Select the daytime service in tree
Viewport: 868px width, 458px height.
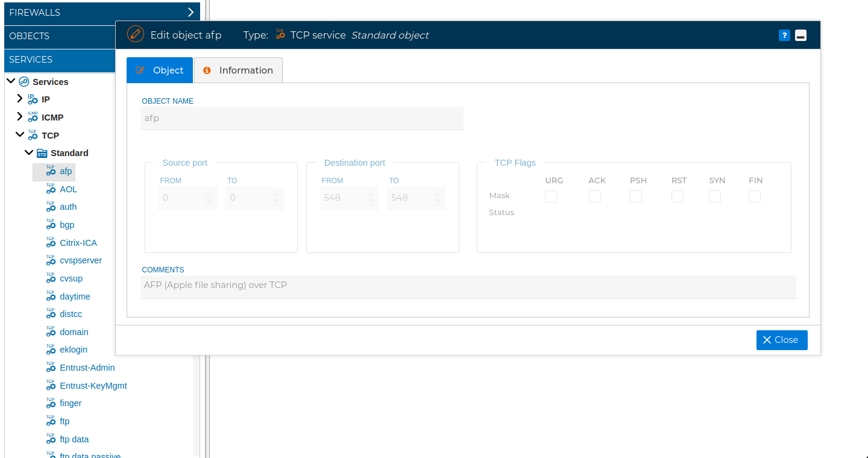click(x=75, y=296)
